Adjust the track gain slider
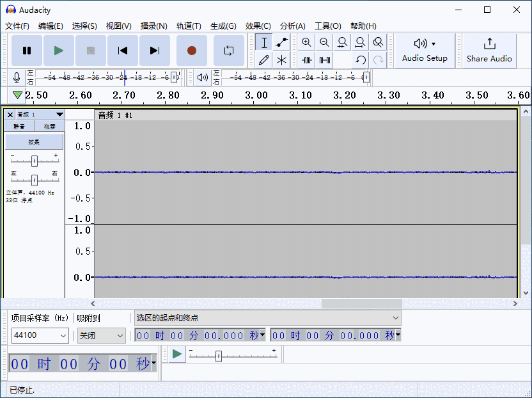 [x=35, y=161]
